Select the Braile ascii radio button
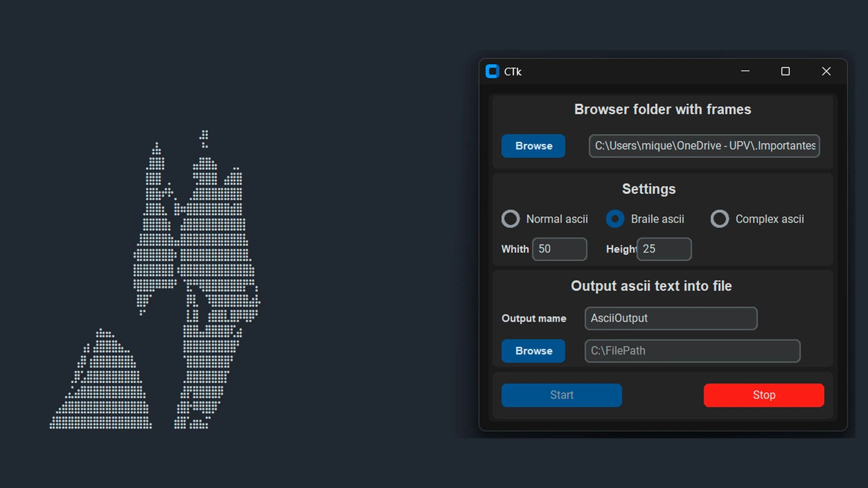 [615, 219]
